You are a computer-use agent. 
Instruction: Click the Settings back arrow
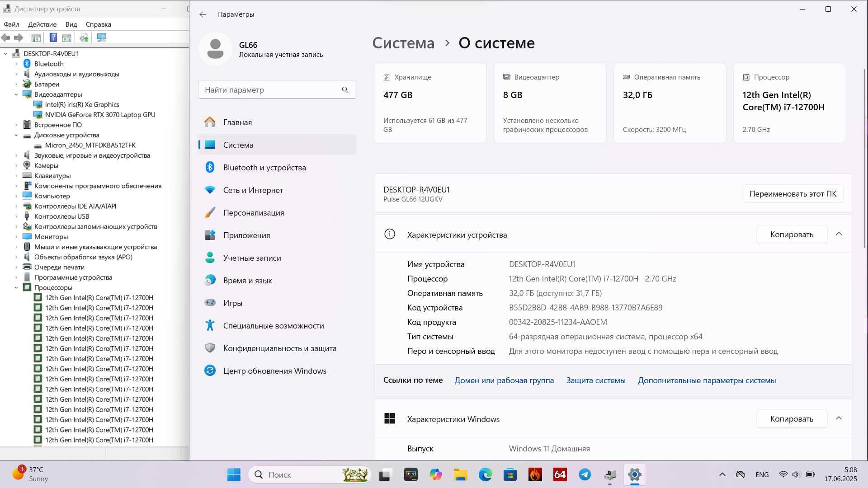point(203,14)
